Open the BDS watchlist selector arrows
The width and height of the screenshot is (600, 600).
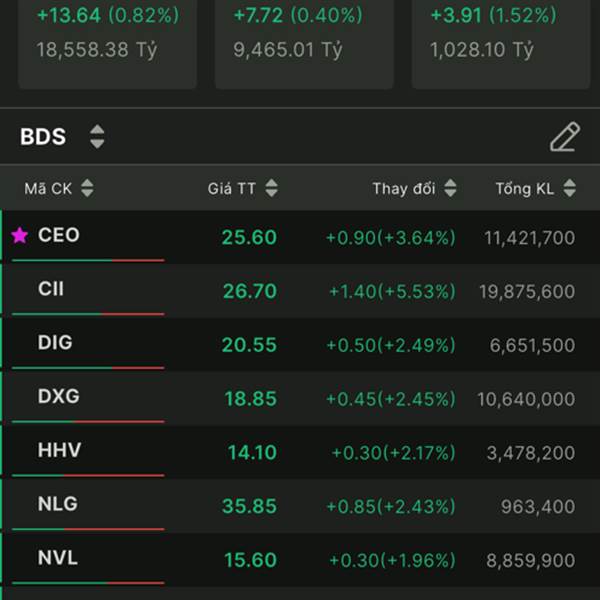coord(97,137)
